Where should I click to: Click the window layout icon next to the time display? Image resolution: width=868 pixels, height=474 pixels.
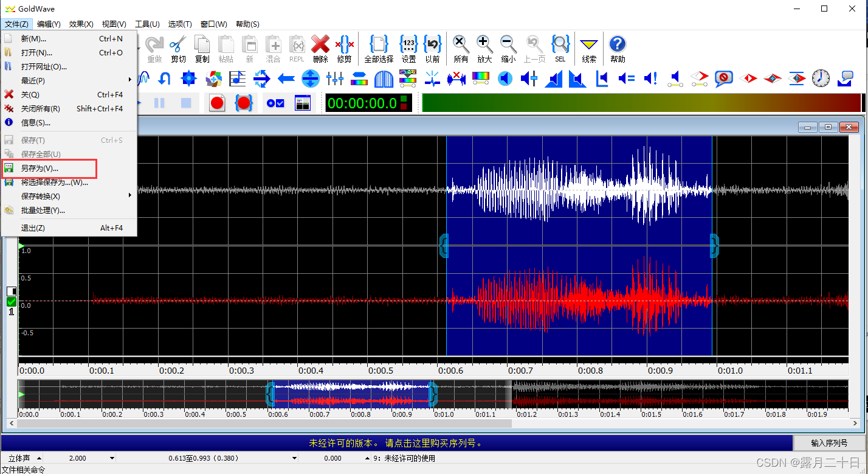click(x=302, y=103)
